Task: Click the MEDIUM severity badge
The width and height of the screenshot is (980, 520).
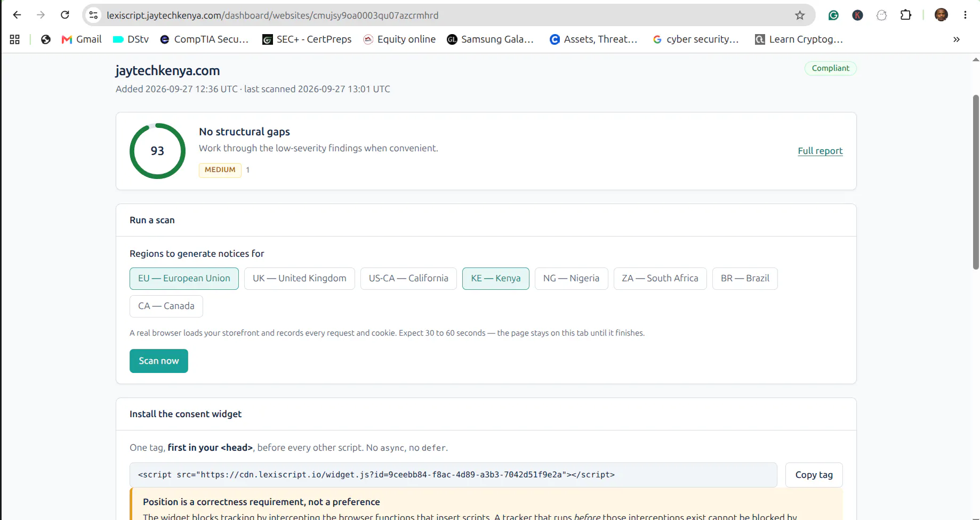Action: coord(220,170)
